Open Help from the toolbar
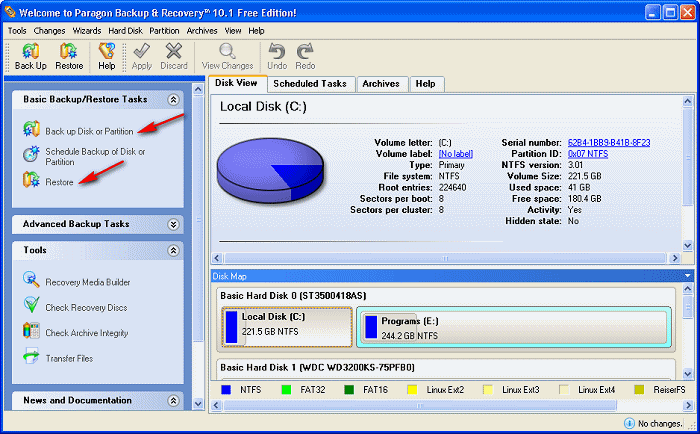 click(x=107, y=57)
